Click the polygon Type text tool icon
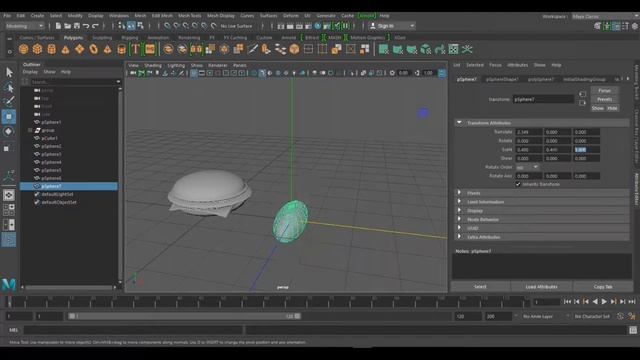This screenshot has height=360, width=640. tap(135, 49)
